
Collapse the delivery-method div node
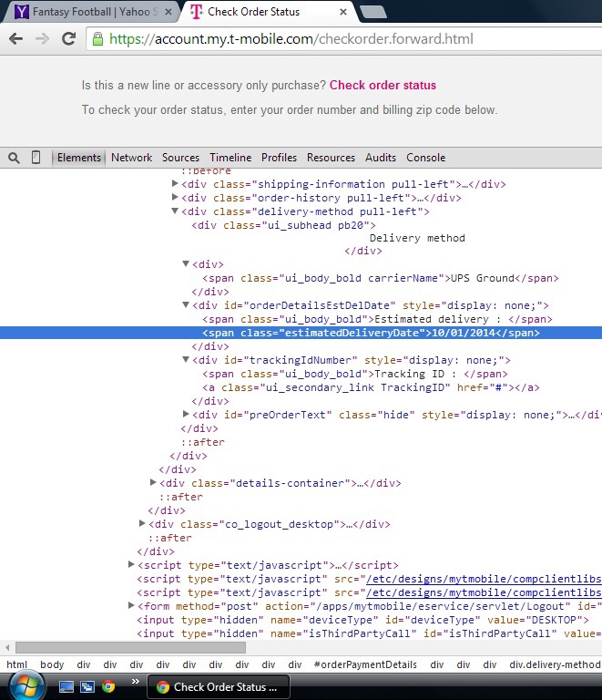point(175,211)
